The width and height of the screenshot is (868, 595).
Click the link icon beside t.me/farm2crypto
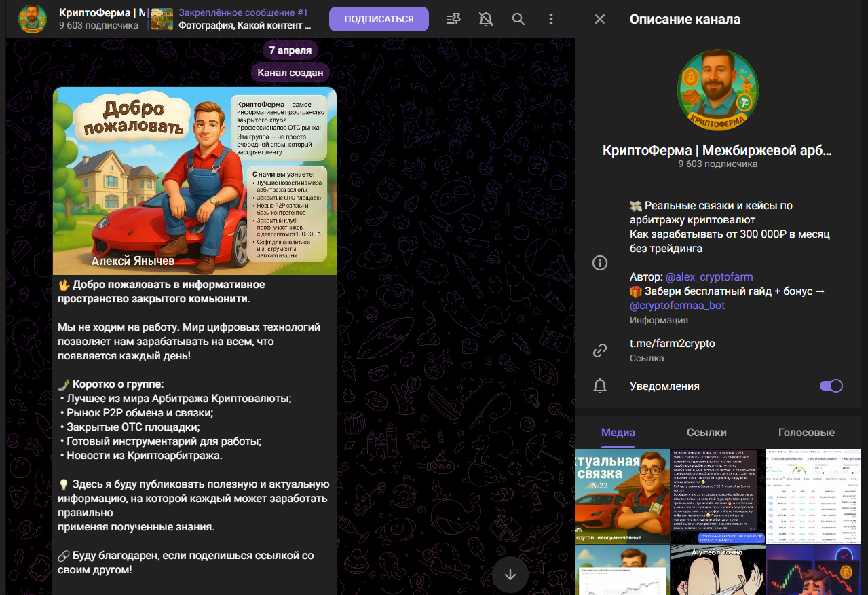(600, 350)
